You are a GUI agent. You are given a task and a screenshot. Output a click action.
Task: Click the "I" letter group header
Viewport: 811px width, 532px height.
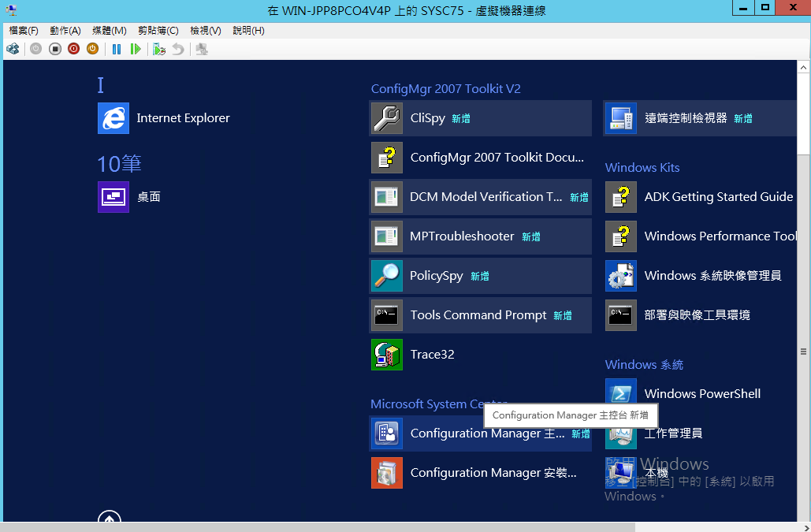101,85
